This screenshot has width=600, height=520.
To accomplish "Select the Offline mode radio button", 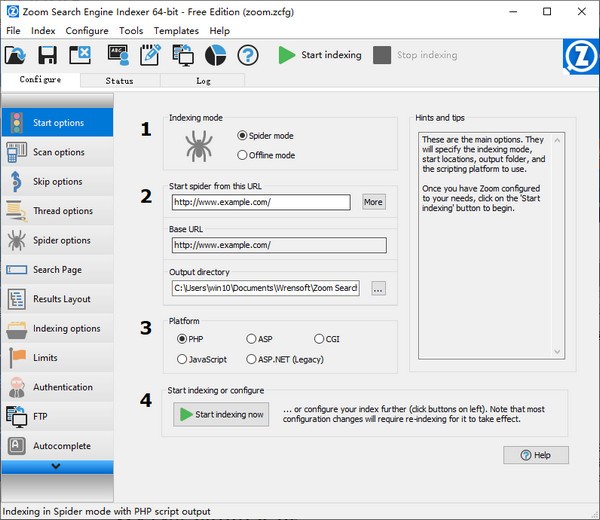I will click(x=243, y=155).
